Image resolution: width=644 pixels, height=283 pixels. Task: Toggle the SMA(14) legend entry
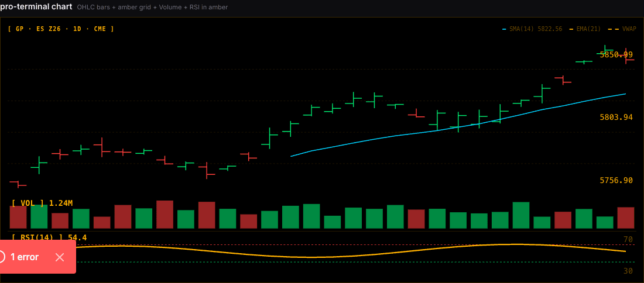coord(533,29)
